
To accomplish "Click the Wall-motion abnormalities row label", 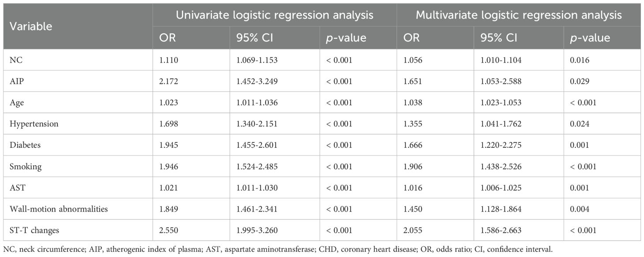I will point(59,209).
